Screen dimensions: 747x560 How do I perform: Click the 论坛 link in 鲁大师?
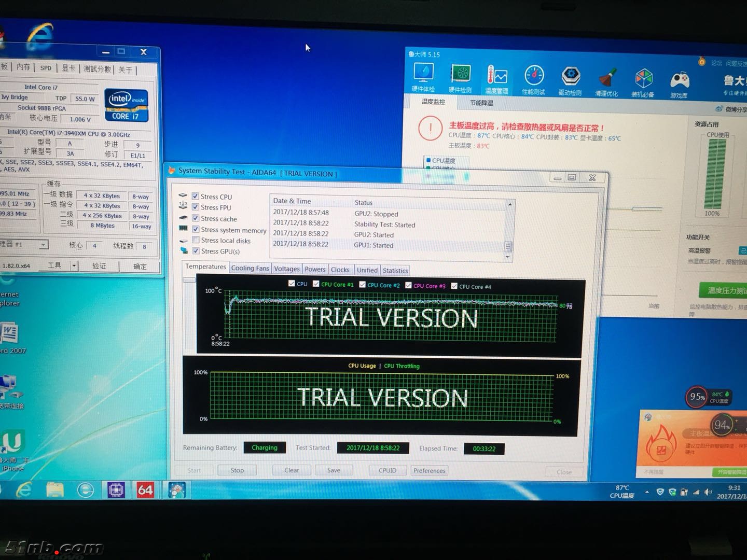point(716,63)
